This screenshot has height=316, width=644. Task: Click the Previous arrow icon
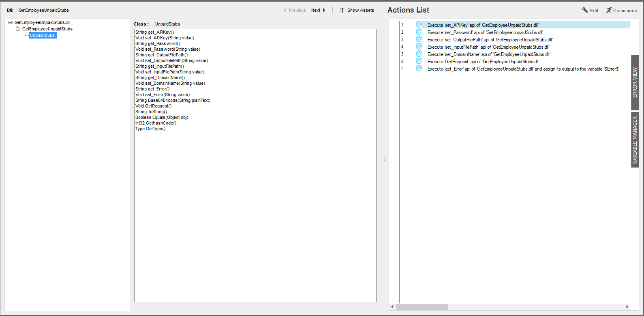pos(285,10)
